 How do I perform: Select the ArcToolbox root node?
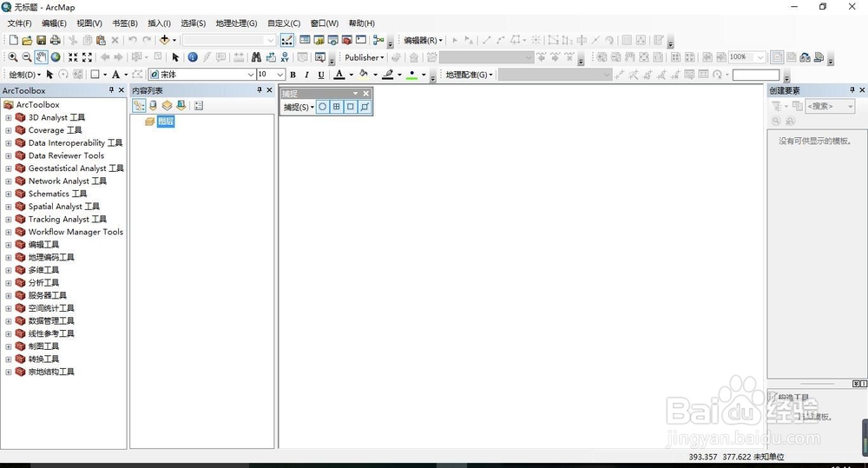tap(37, 105)
